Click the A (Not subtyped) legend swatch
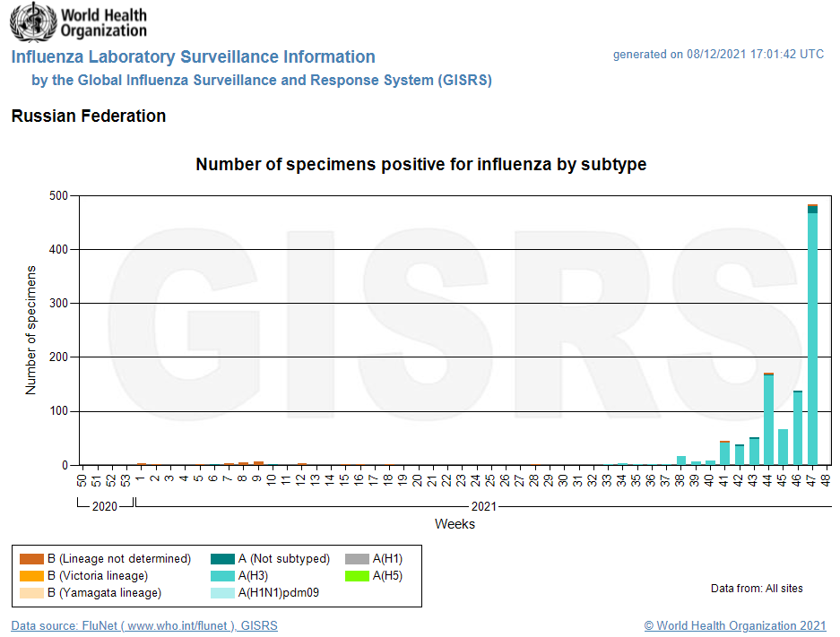840x637 pixels. pos(222,559)
